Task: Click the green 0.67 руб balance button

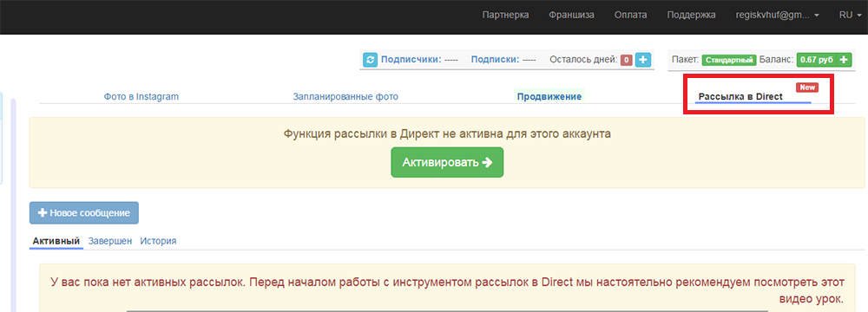Action: point(824,60)
